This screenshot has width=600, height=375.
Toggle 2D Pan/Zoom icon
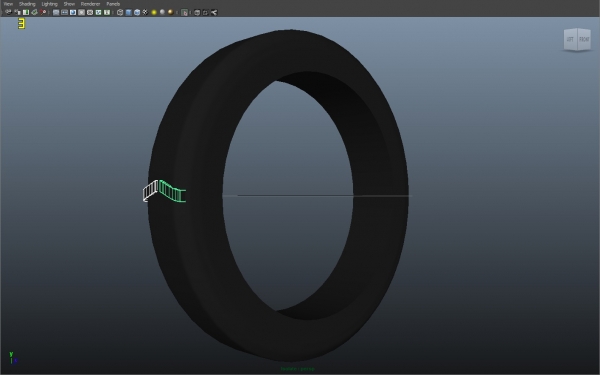[43, 12]
